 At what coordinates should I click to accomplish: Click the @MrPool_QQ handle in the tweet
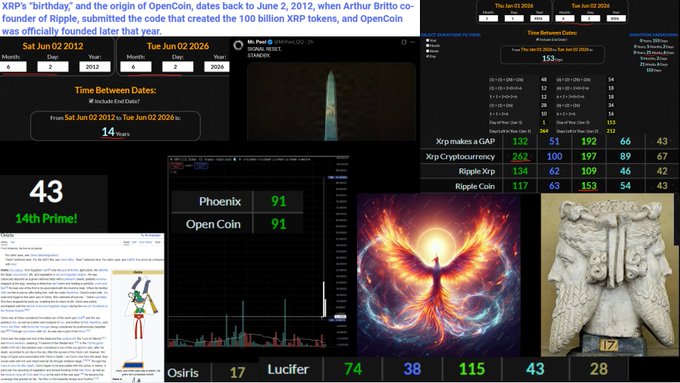289,42
